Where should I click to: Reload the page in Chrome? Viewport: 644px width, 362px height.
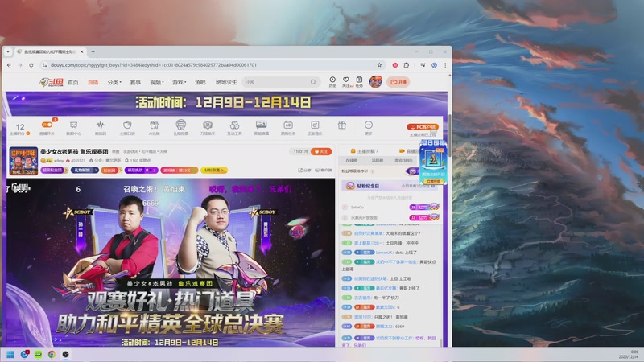(31, 65)
